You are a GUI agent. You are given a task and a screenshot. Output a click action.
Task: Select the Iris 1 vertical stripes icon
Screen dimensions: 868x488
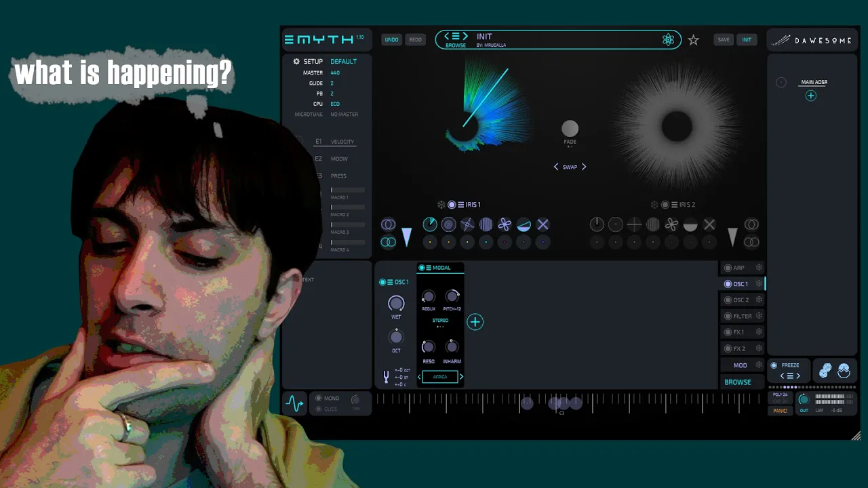pos(486,224)
